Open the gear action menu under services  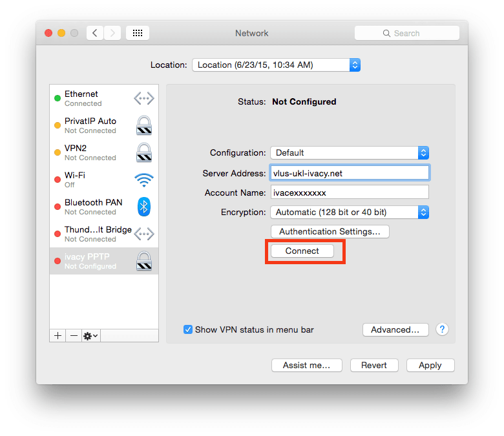click(90, 336)
